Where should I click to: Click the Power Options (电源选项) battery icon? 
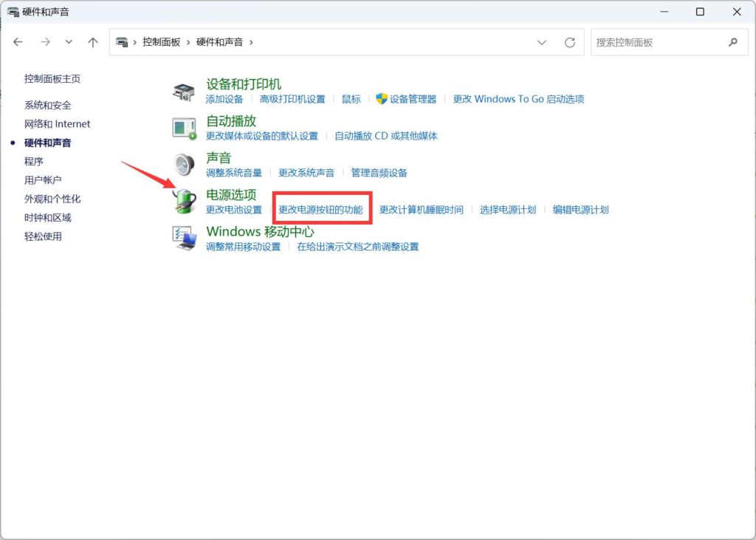click(x=184, y=201)
